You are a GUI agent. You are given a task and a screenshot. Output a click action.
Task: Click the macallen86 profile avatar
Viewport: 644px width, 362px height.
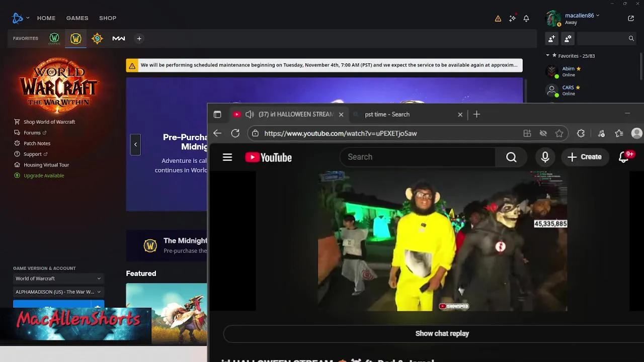click(x=553, y=19)
